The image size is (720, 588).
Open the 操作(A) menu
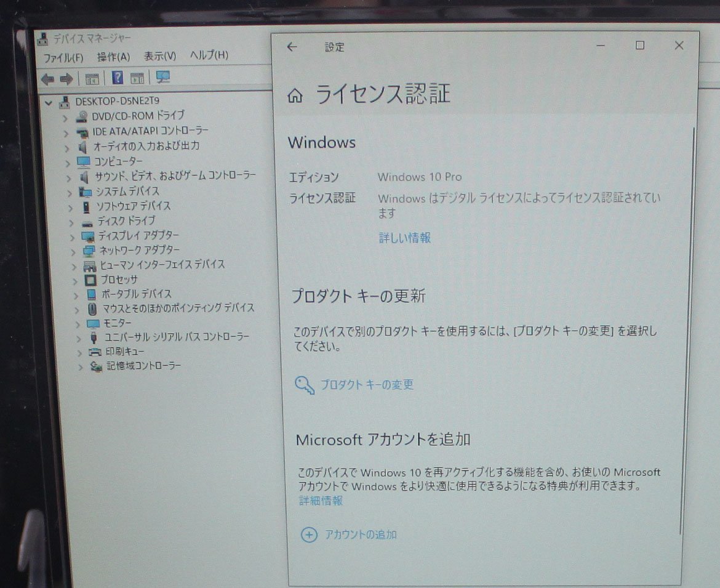tap(113, 57)
